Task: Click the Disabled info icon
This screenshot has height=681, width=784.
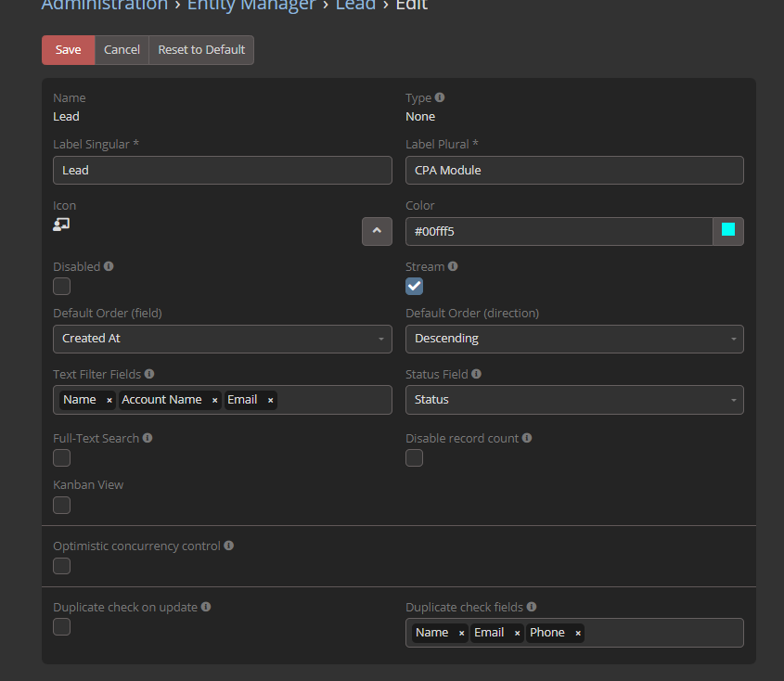Action: [109, 266]
